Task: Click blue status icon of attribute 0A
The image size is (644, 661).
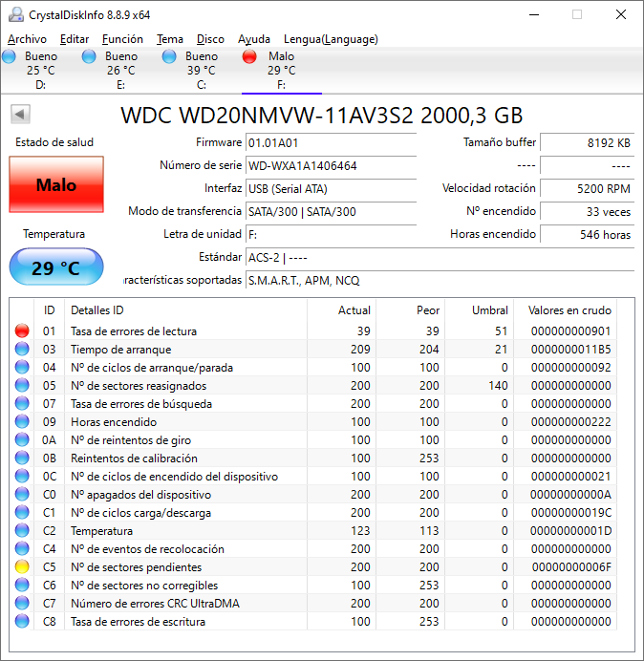Action: pyautogui.click(x=22, y=439)
